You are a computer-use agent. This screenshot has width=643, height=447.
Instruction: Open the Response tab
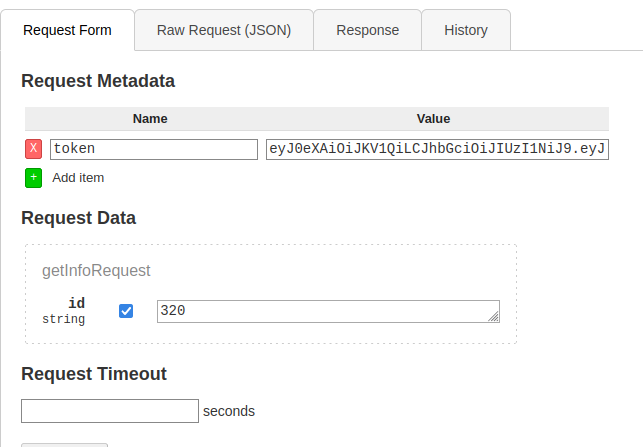click(x=367, y=30)
